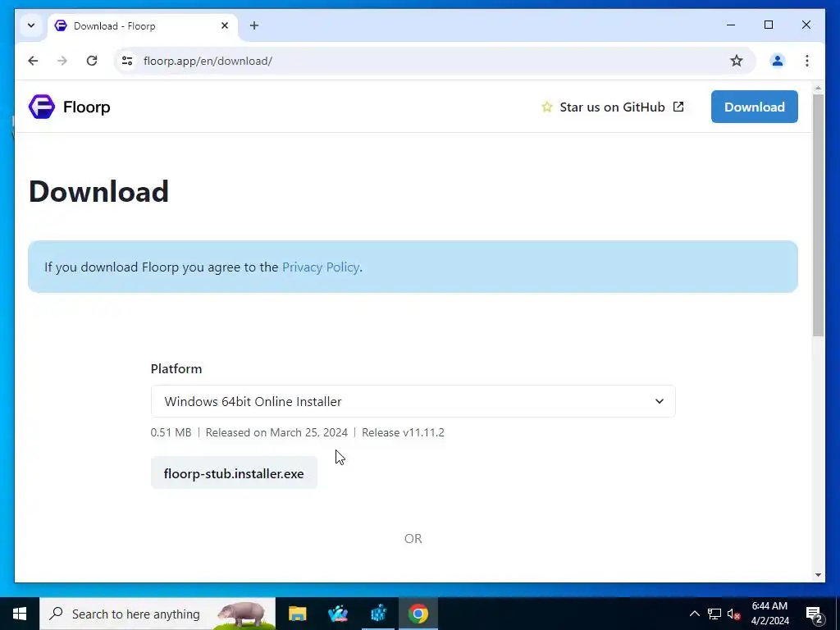Click the Chrome icon in the taskbar

pyautogui.click(x=418, y=614)
